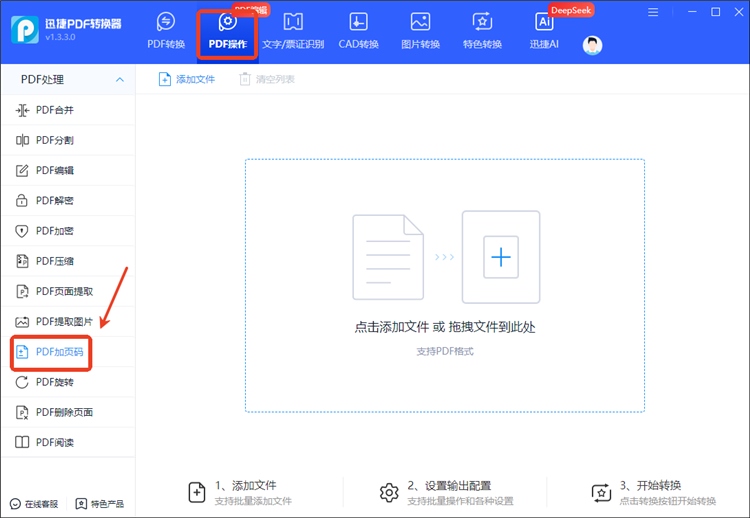This screenshot has height=518, width=750.
Task: Open the hamburger menu in title bar
Action: click(653, 12)
